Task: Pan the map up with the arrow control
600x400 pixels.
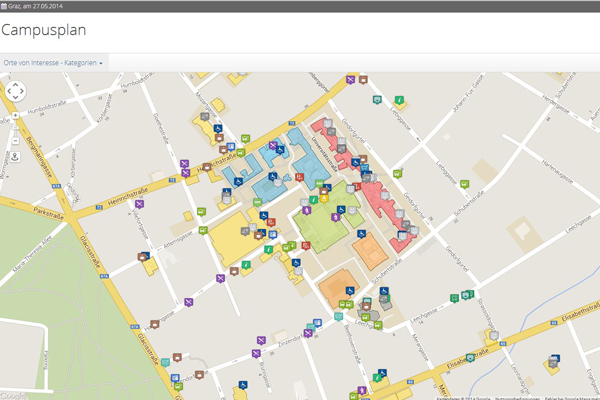Action: click(x=15, y=84)
